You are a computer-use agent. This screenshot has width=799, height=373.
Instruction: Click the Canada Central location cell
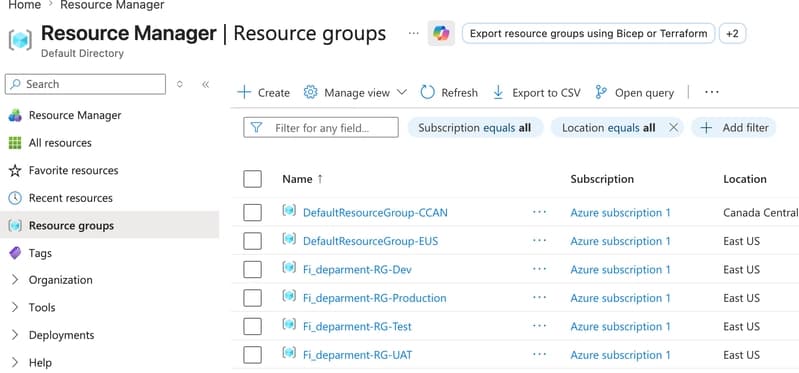[x=760, y=212]
